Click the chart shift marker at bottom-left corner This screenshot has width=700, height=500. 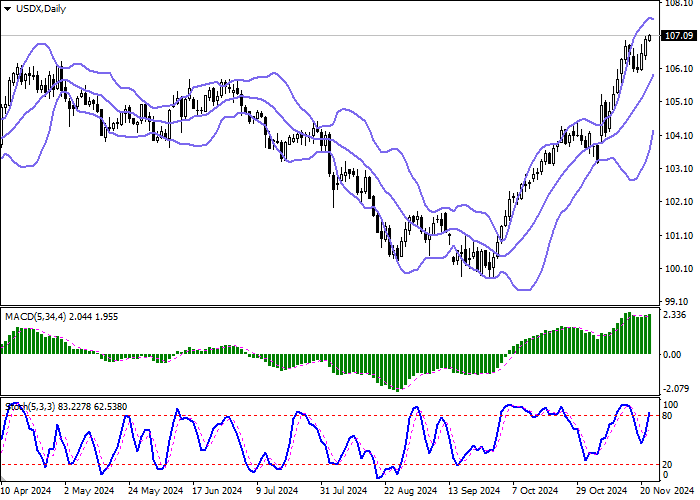(x=3, y=479)
